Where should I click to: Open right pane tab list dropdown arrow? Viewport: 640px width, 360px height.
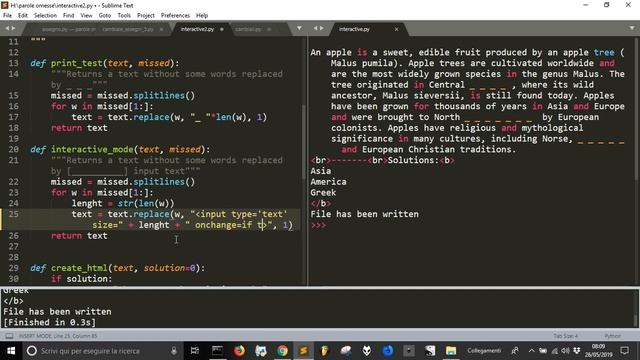point(632,28)
